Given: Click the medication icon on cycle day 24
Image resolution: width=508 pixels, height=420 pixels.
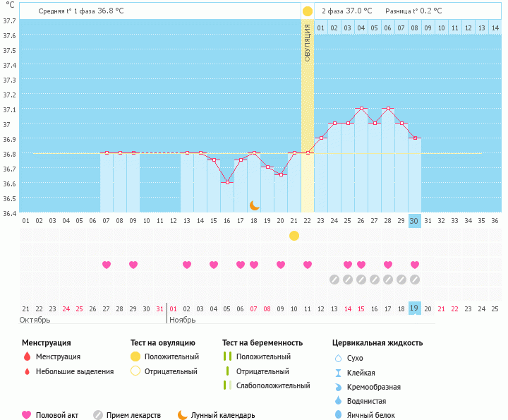Looking at the screenshot, I should pyautogui.click(x=334, y=280).
